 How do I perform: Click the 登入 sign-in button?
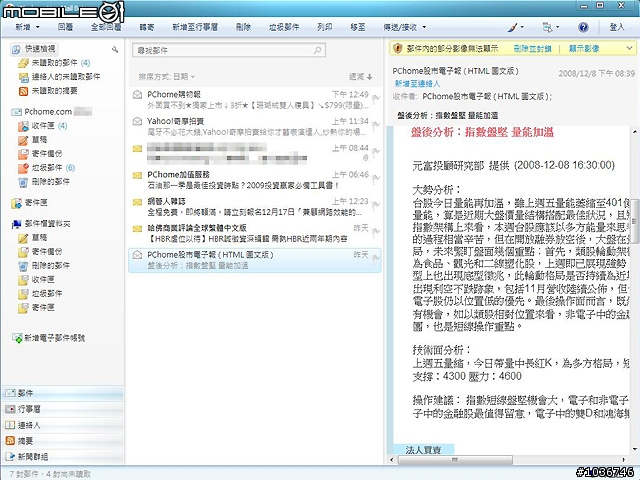tap(617, 27)
